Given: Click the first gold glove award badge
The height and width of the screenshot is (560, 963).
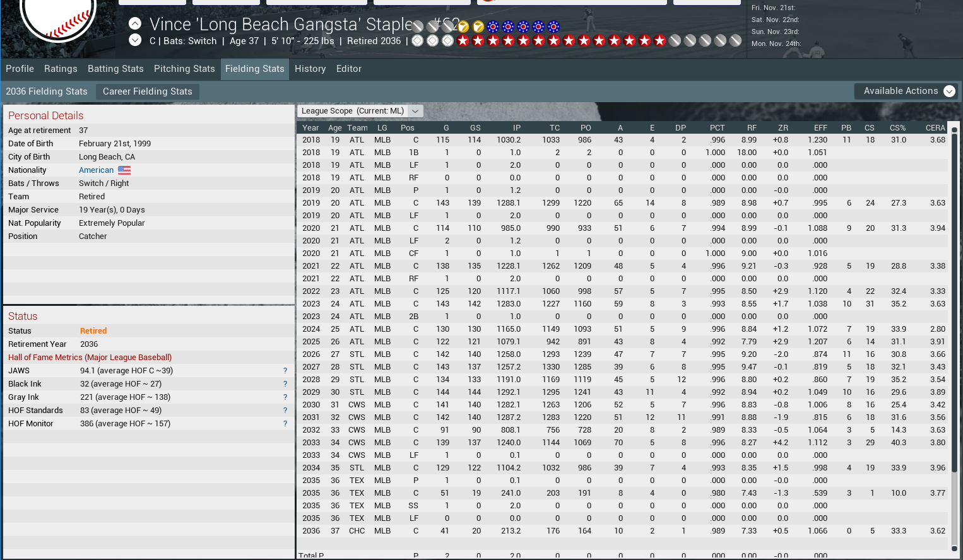Looking at the screenshot, I should (x=463, y=26).
